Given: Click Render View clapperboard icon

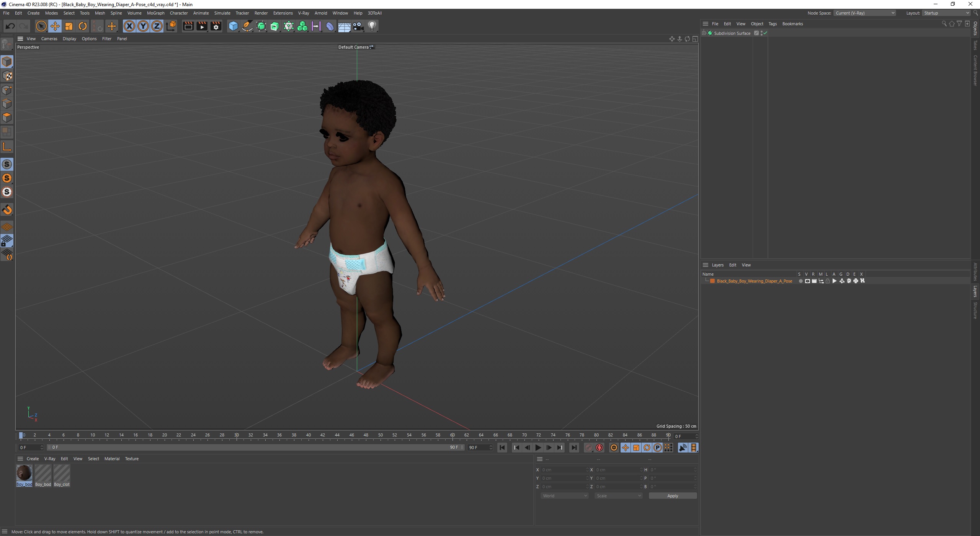Looking at the screenshot, I should click(x=188, y=26).
